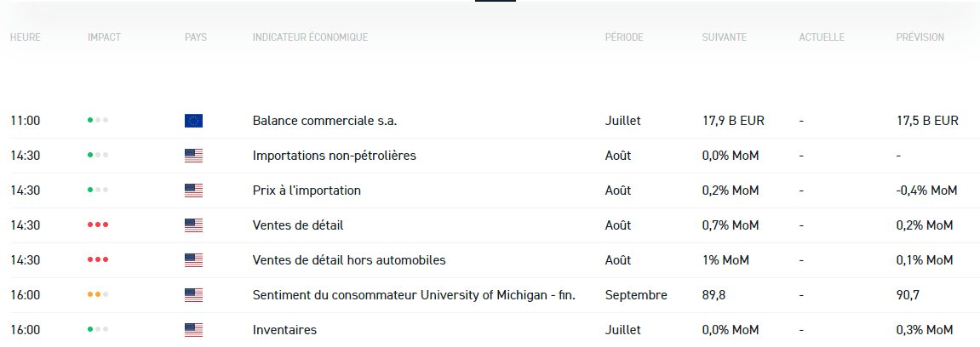Click US flag beside Prix à l'importation
980x347 pixels.
193,191
